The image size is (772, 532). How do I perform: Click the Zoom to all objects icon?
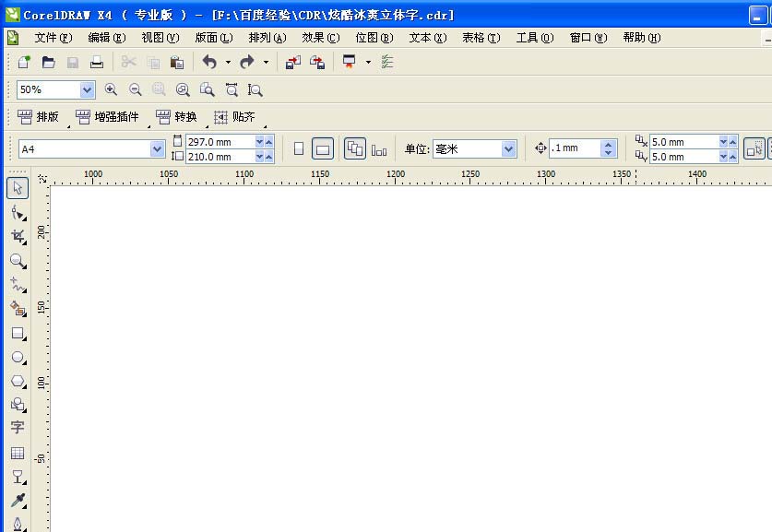coord(183,89)
